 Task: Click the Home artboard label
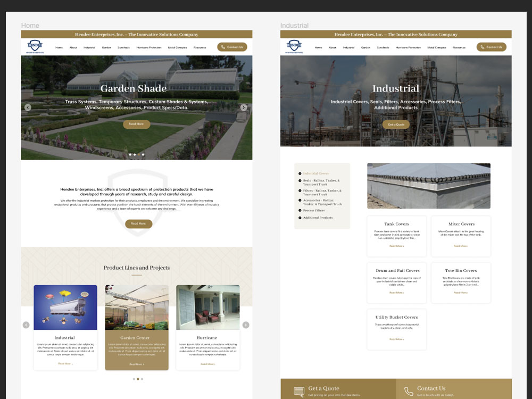click(30, 26)
